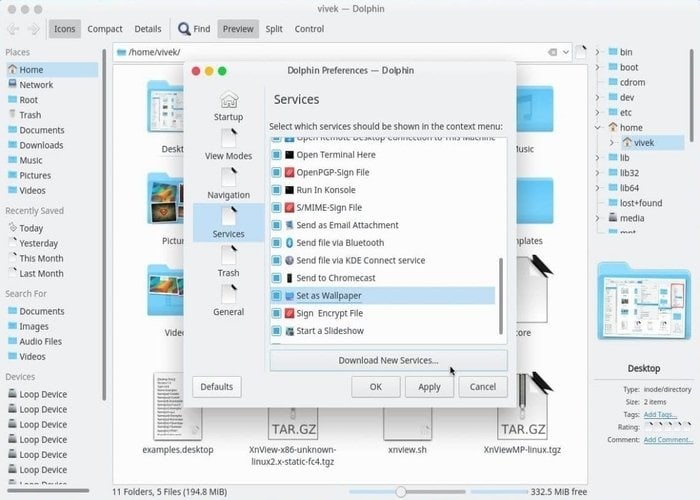Click the Send to Chromecast service icon
Screen dimensions: 700x500
pos(289,278)
